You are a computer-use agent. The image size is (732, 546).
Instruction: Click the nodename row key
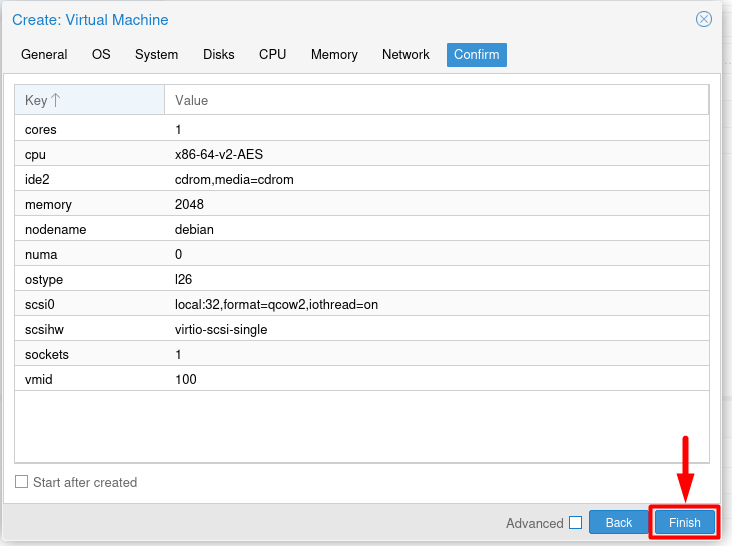(x=56, y=230)
